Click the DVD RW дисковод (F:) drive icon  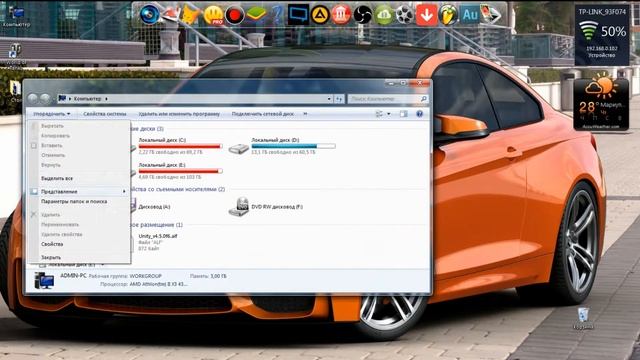point(239,207)
